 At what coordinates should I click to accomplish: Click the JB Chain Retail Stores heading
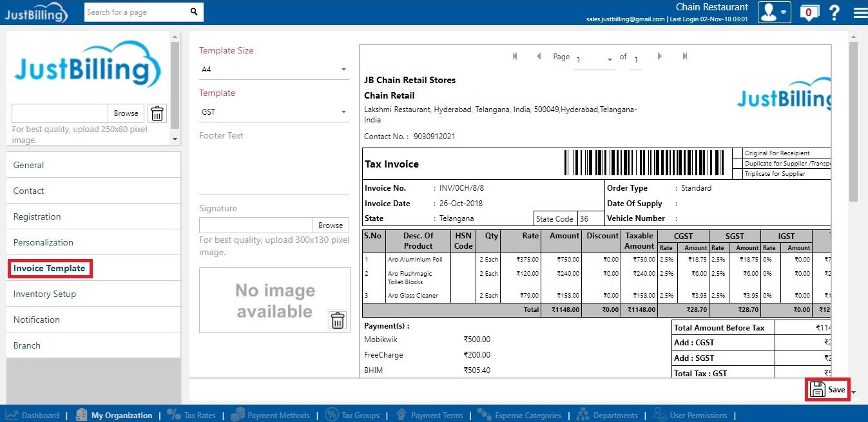pos(410,81)
